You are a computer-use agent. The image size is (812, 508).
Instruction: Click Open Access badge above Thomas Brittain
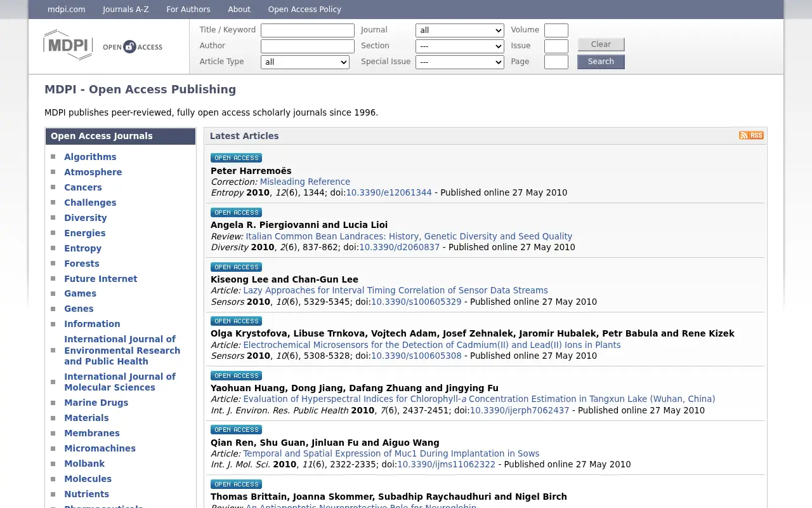click(236, 484)
